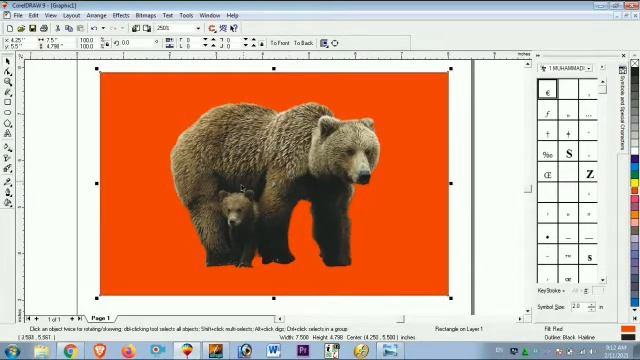Click the Convert to Curves icon

[x=335, y=43]
